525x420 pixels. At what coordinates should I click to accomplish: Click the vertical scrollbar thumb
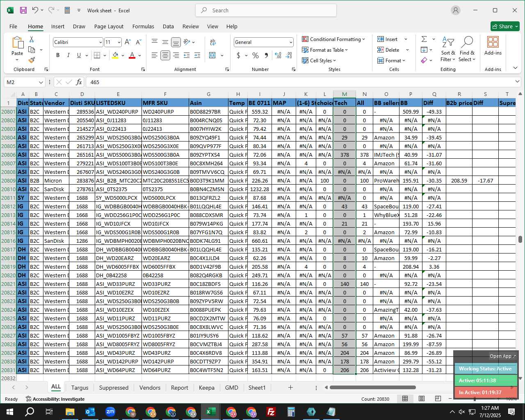point(520,239)
